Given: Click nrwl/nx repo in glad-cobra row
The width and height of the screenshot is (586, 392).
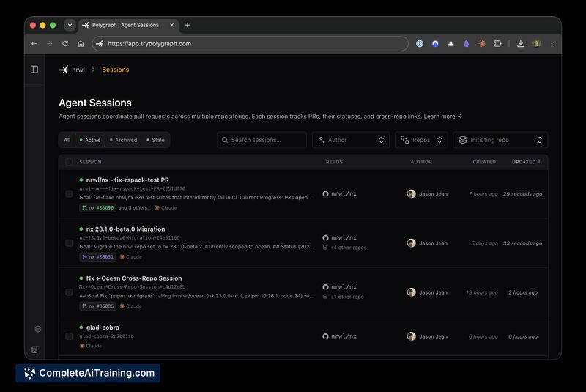Looking at the screenshot, I should 344,336.
